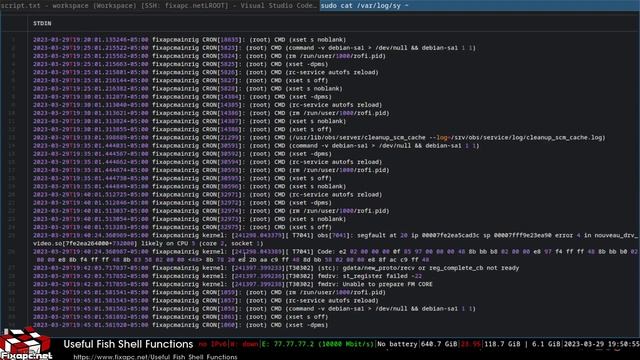Click the 19:45:01 rc-service autofs reload line
640x360 pixels.
206,301
